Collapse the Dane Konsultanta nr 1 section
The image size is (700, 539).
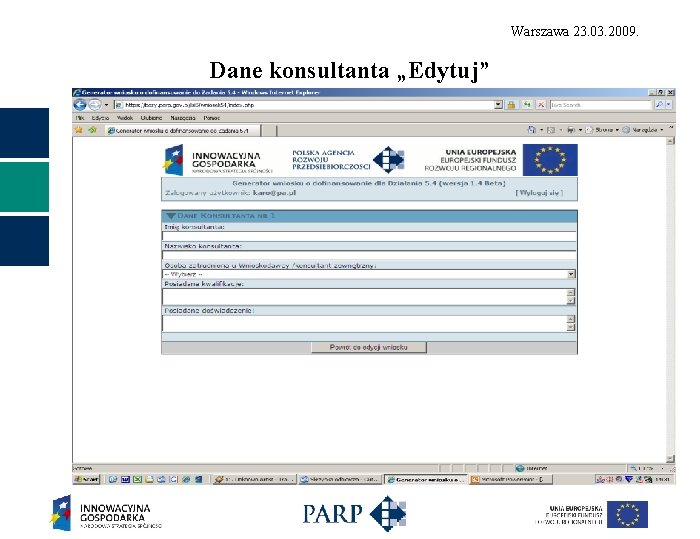click(x=170, y=216)
